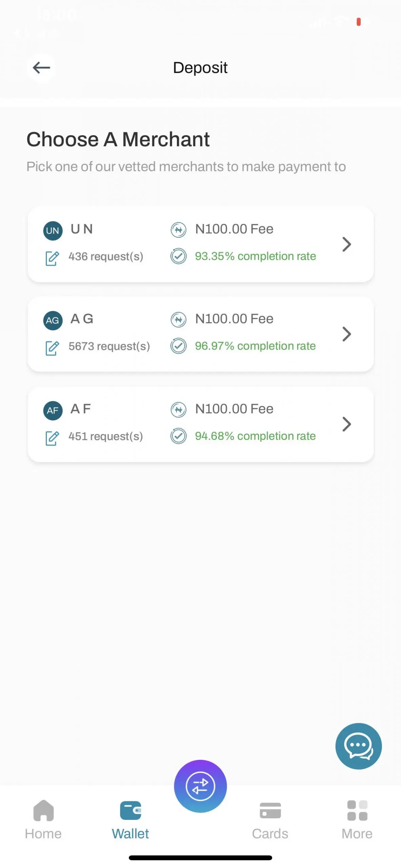Open the live chat support bubble
This screenshot has width=401, height=868.
[x=358, y=746]
